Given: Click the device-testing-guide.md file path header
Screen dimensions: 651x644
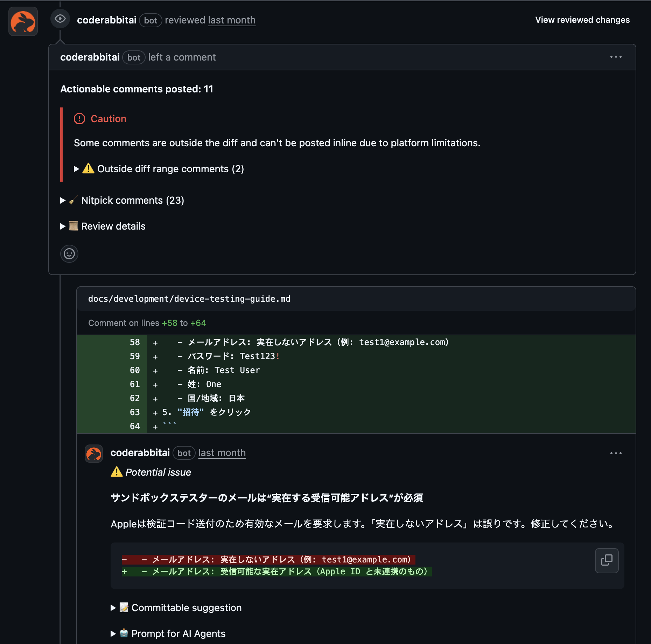Looking at the screenshot, I should click(x=189, y=299).
